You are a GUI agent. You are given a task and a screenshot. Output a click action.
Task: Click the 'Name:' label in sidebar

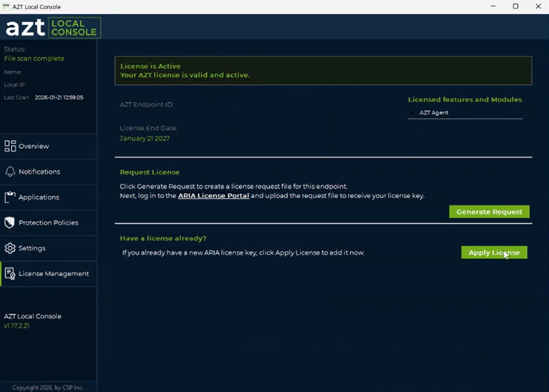[13, 72]
